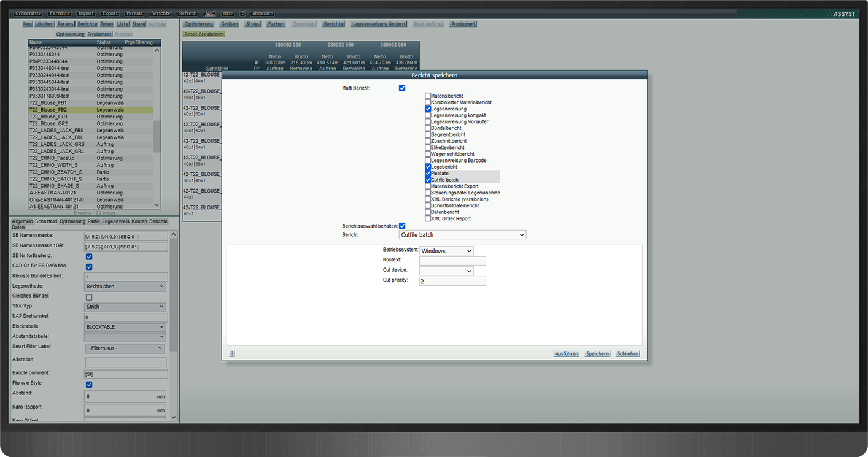Open the Abstandstabelle dropdown
Image resolution: width=868 pixels, height=457 pixels.
pos(125,337)
